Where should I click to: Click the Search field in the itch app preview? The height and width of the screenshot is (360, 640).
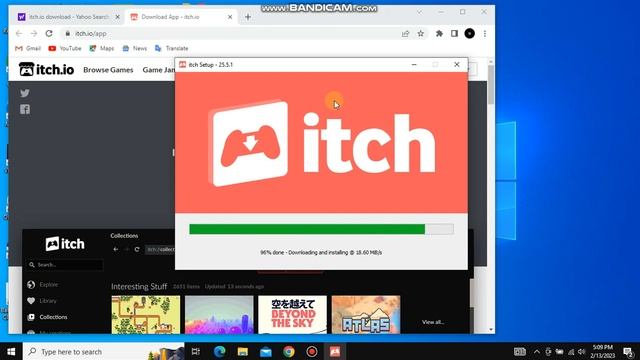(65, 265)
